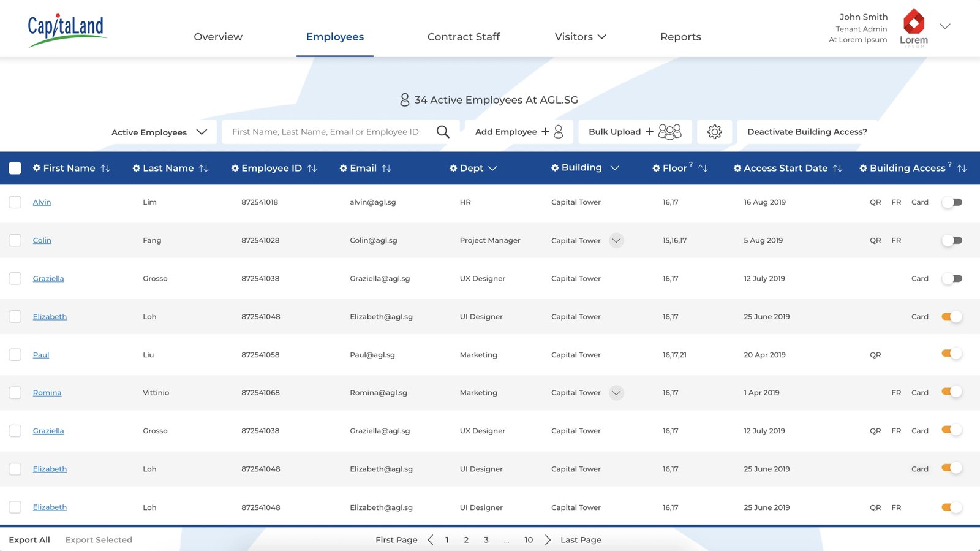Expand Colin's Capital Tower building chevron
Screen dimensions: 980x551
(x=617, y=240)
